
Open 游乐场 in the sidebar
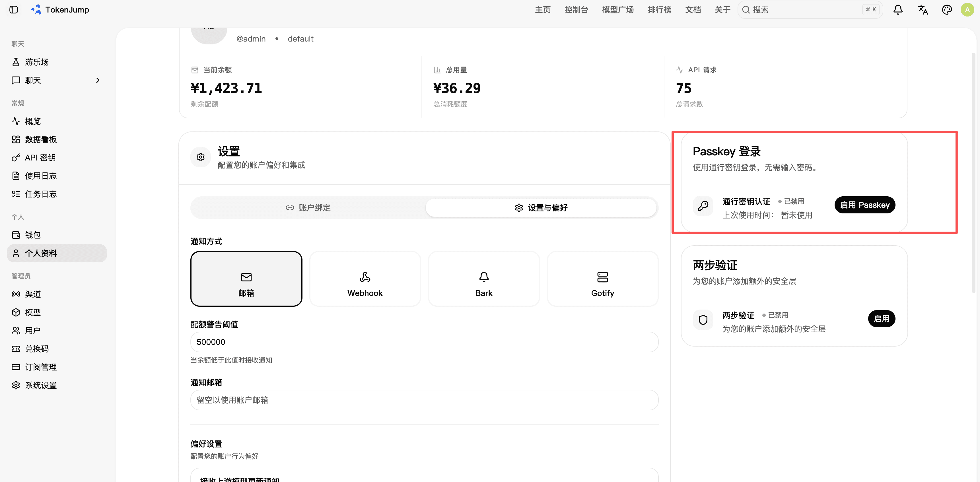(57, 62)
